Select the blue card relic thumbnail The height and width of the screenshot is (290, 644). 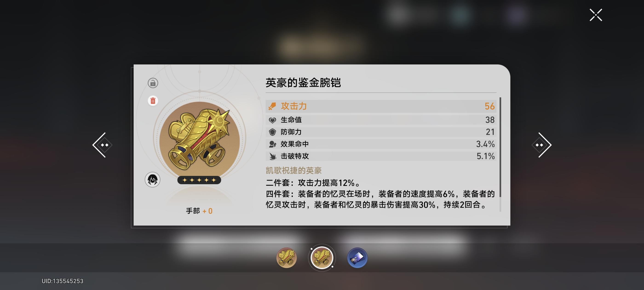coord(357,258)
